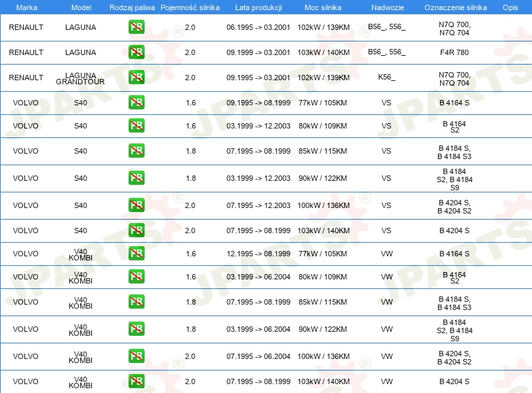The width and height of the screenshot is (532, 393).
Task: Click the fuel icon for V40 Kombi 100kW
Action: coord(136,356)
